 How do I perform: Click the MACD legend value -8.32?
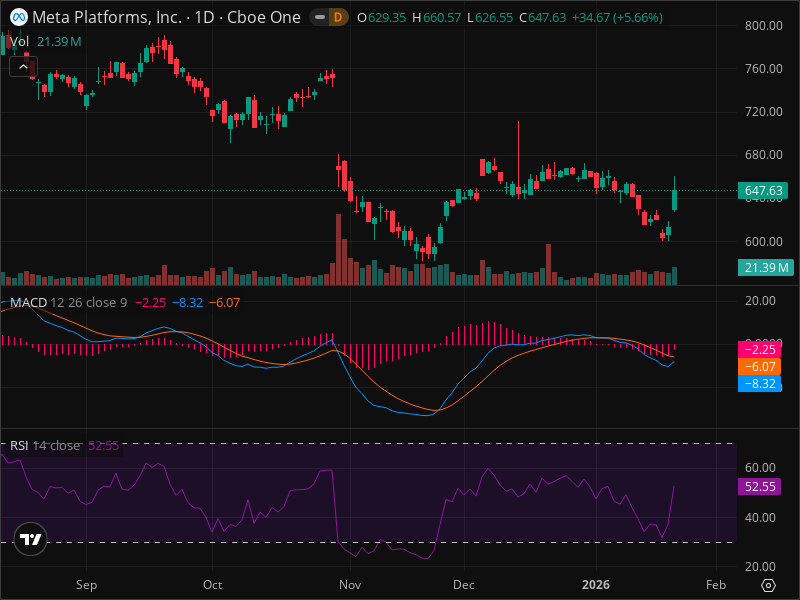188,303
